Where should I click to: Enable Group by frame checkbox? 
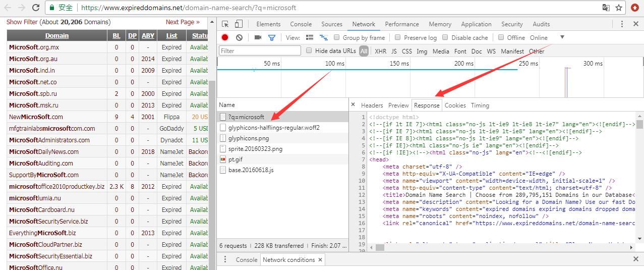337,37
